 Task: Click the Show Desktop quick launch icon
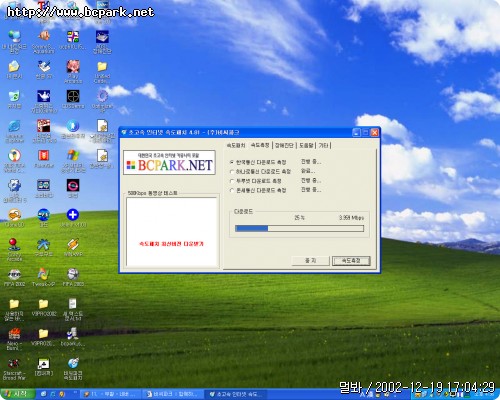click(44, 394)
